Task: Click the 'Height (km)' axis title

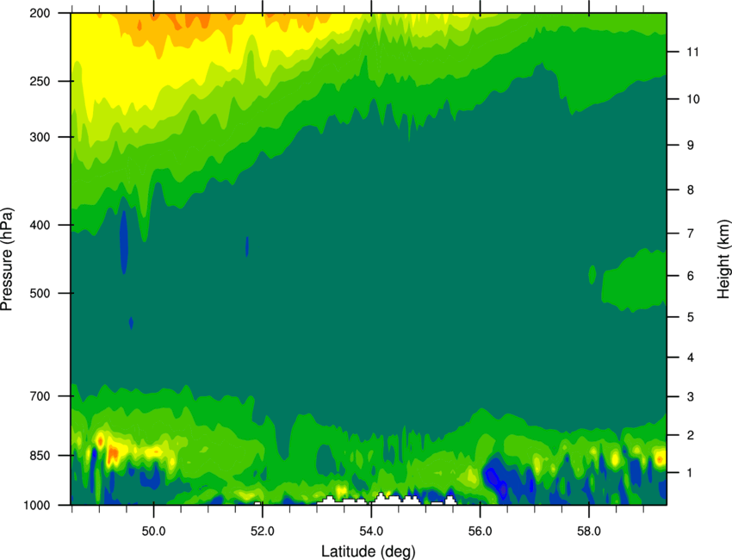Action: pyautogui.click(x=723, y=258)
